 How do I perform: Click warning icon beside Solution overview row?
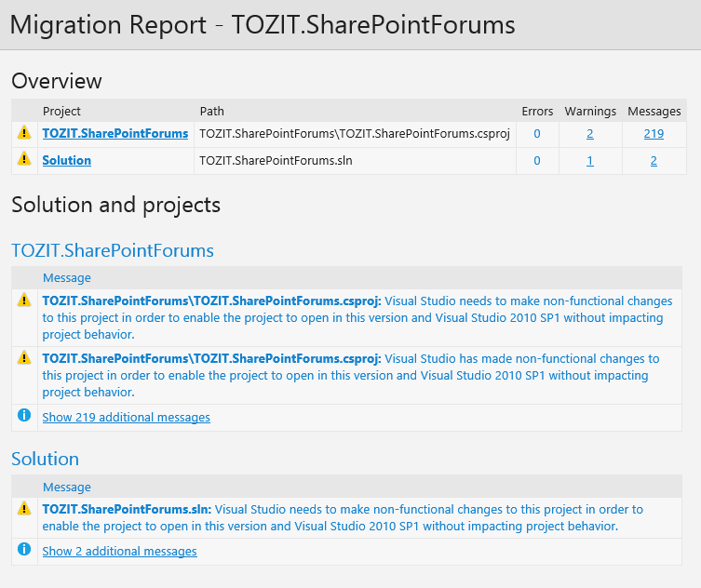tap(24, 158)
